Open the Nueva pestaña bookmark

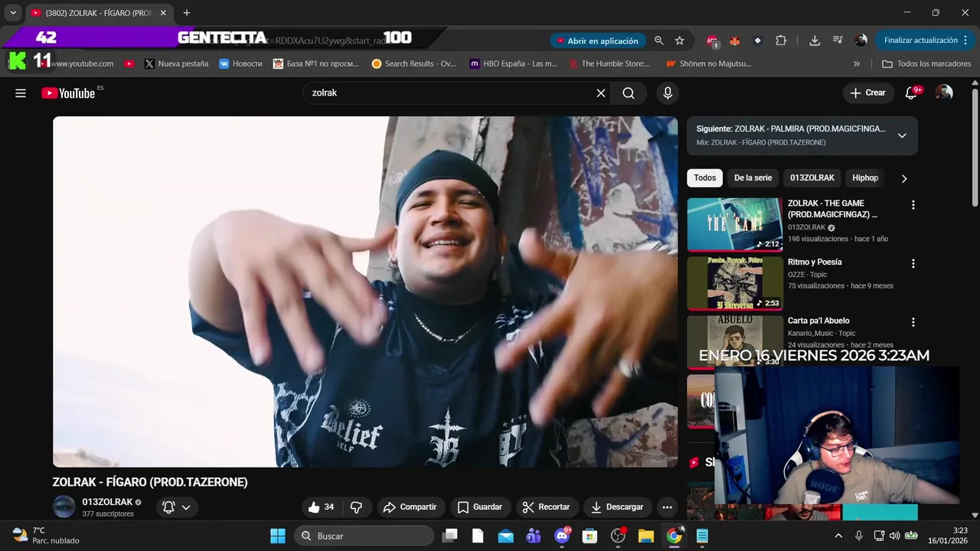click(x=176, y=64)
